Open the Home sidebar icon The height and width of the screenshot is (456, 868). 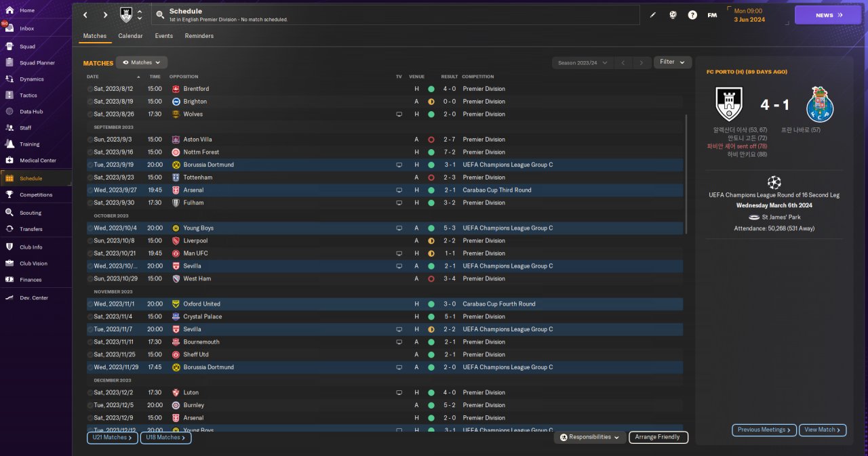(x=9, y=11)
